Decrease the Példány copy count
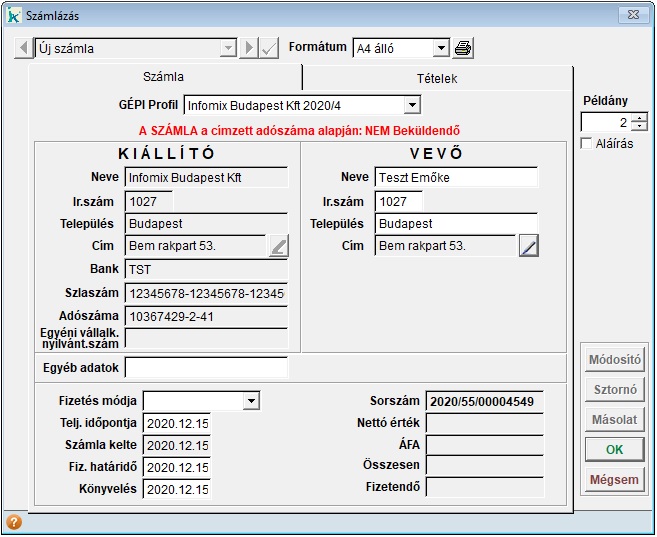This screenshot has height=537, width=657. (x=639, y=127)
